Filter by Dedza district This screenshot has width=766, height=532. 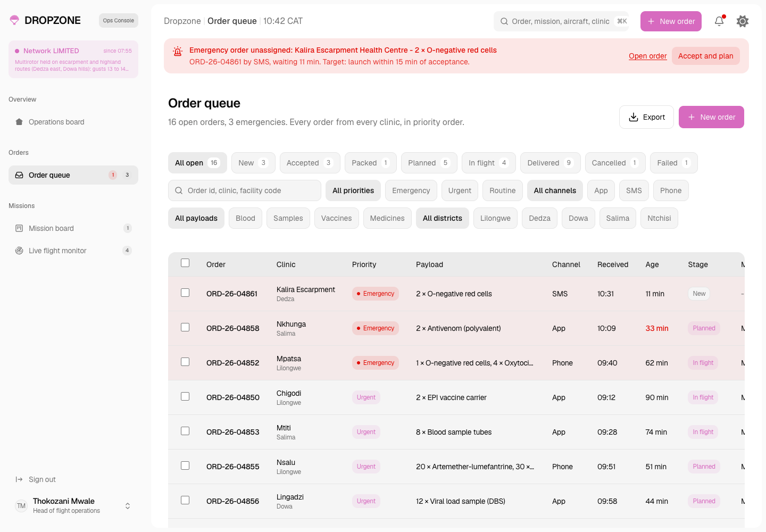click(x=540, y=218)
